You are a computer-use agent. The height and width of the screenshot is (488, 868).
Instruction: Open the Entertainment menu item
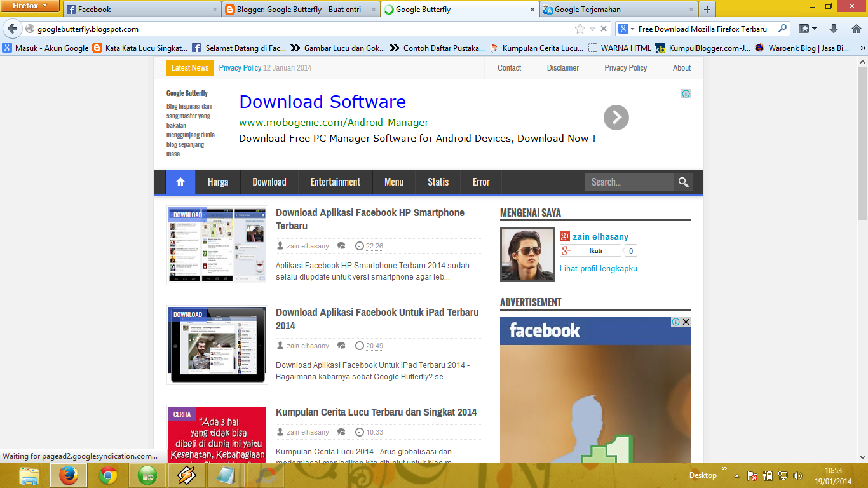[x=336, y=182]
